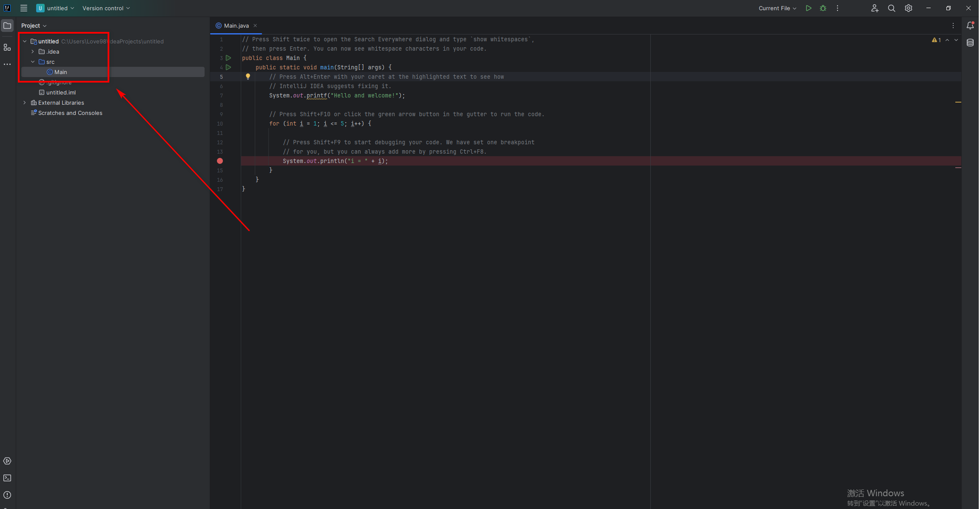Toggle the breakpoint on the println line

click(x=220, y=161)
